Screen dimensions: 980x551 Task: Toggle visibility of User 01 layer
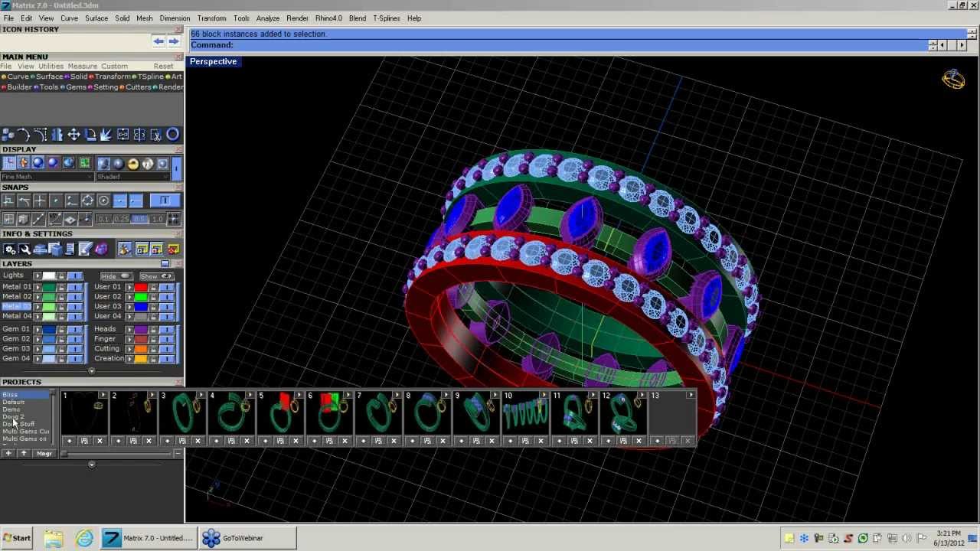click(167, 287)
